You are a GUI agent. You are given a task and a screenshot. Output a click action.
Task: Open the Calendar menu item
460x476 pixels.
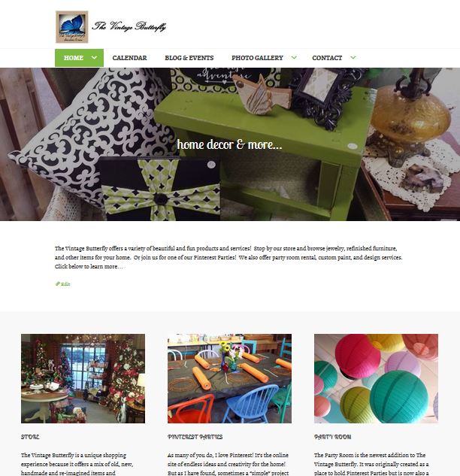pyautogui.click(x=129, y=58)
